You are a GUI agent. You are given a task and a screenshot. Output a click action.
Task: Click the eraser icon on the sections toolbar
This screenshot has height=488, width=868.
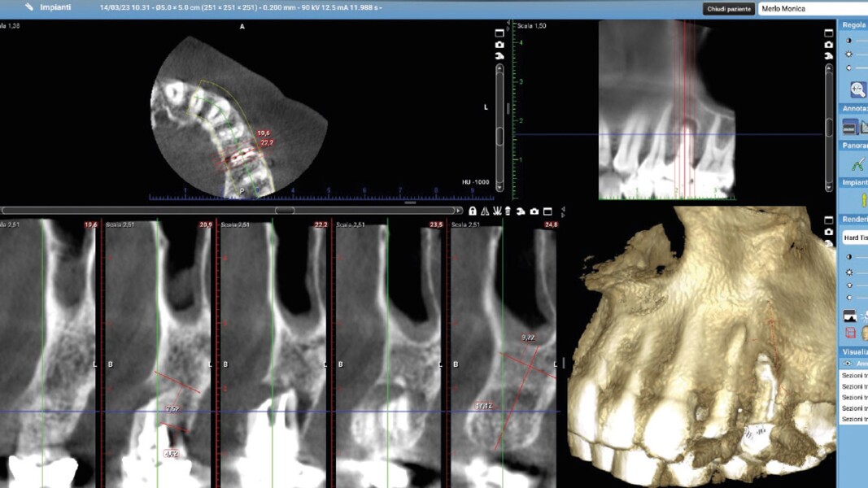pos(508,211)
